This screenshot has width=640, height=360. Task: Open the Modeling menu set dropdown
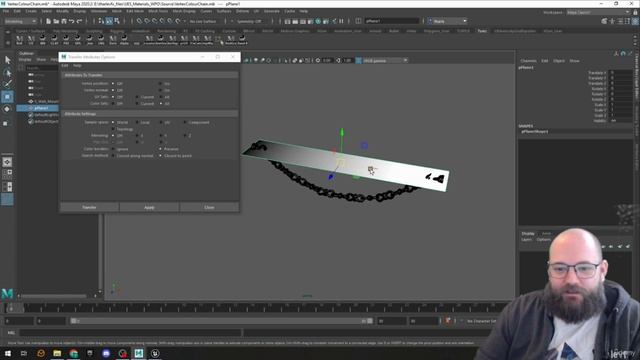click(20, 21)
